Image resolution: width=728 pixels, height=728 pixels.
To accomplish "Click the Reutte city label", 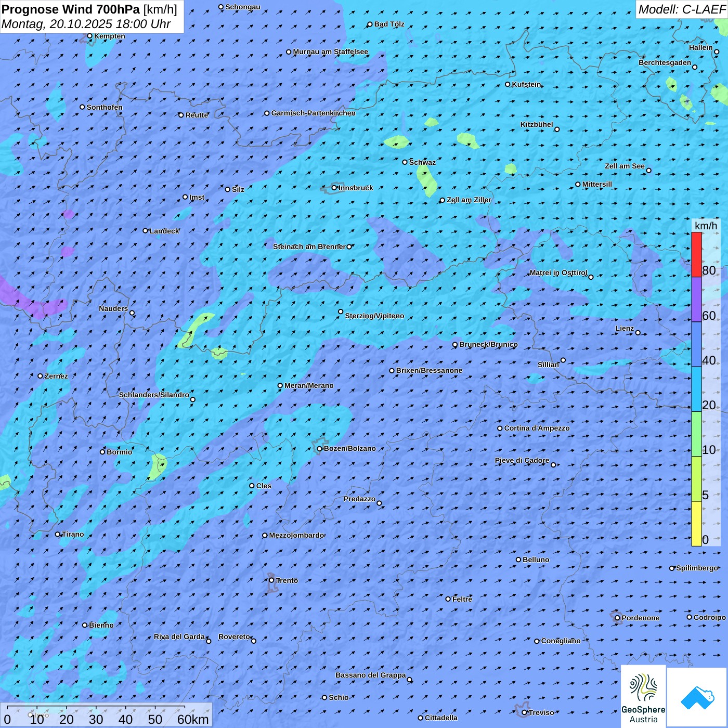I will [x=197, y=115].
